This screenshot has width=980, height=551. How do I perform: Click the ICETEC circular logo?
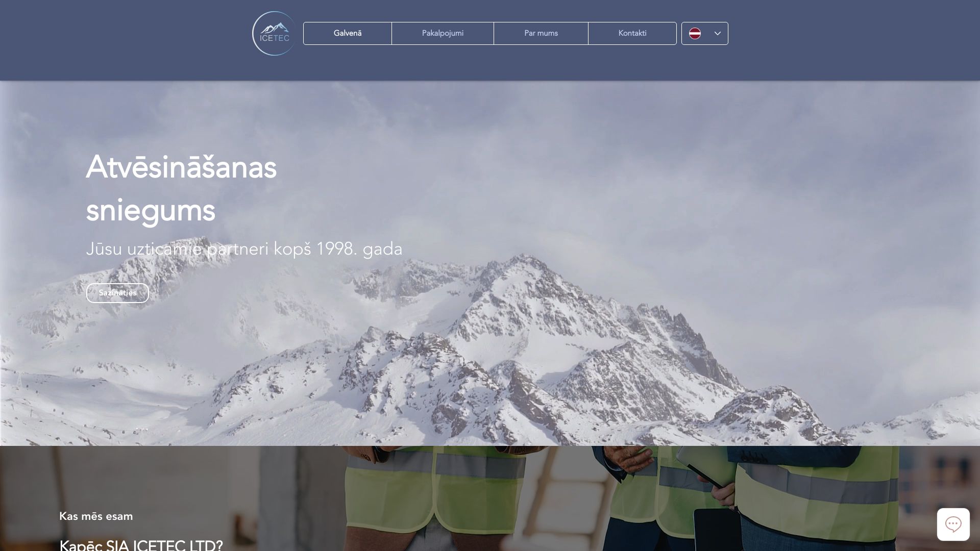[274, 33]
